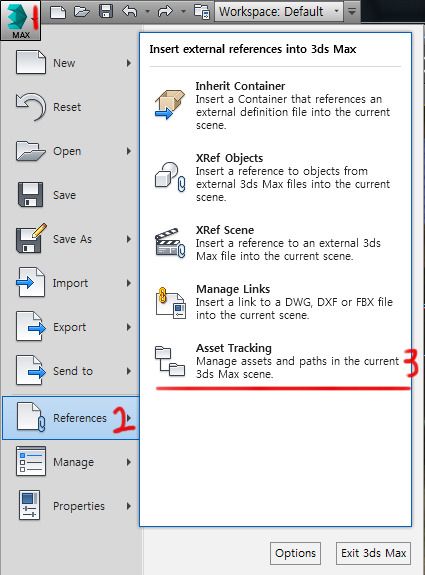Click the 3ds Max application logo button
Viewport: 425px width, 575px height.
tap(21, 20)
